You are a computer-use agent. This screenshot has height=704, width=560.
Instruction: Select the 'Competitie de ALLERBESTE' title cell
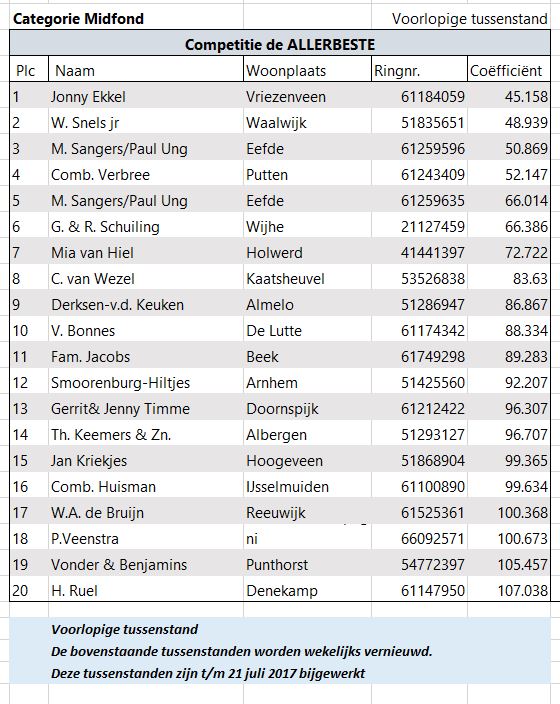click(280, 44)
